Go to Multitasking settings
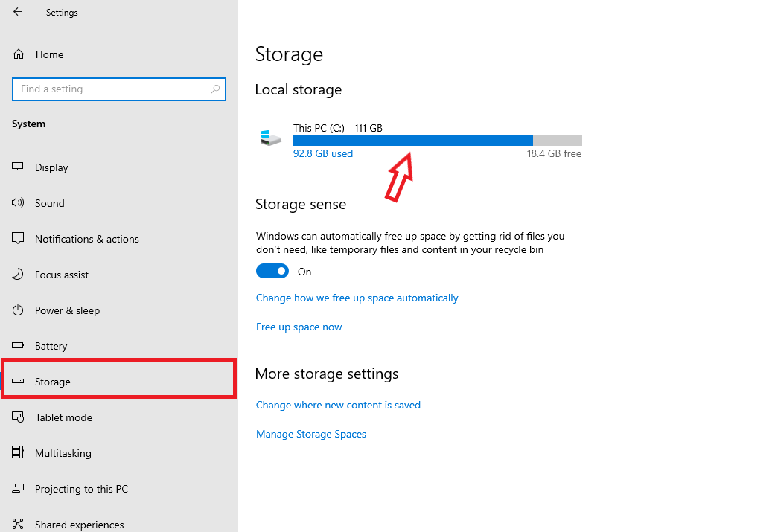The image size is (769, 532). tap(63, 453)
